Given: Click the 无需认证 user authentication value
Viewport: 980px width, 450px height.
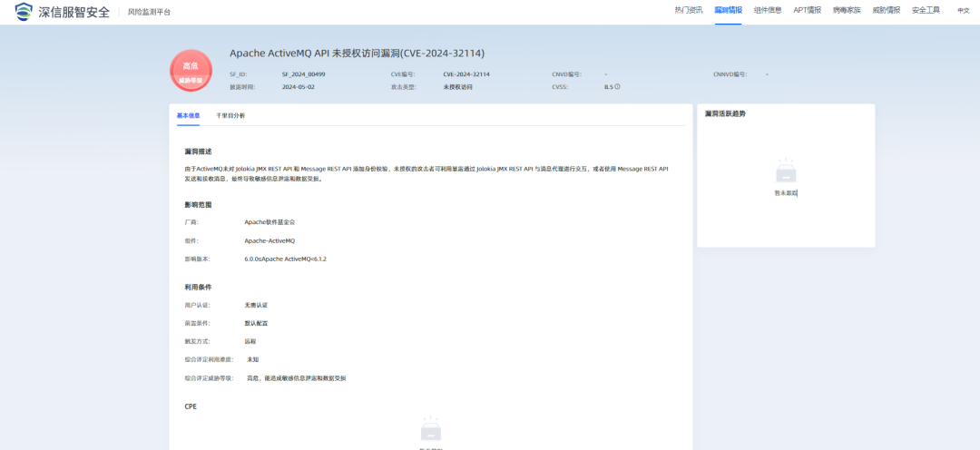Looking at the screenshot, I should coord(256,305).
